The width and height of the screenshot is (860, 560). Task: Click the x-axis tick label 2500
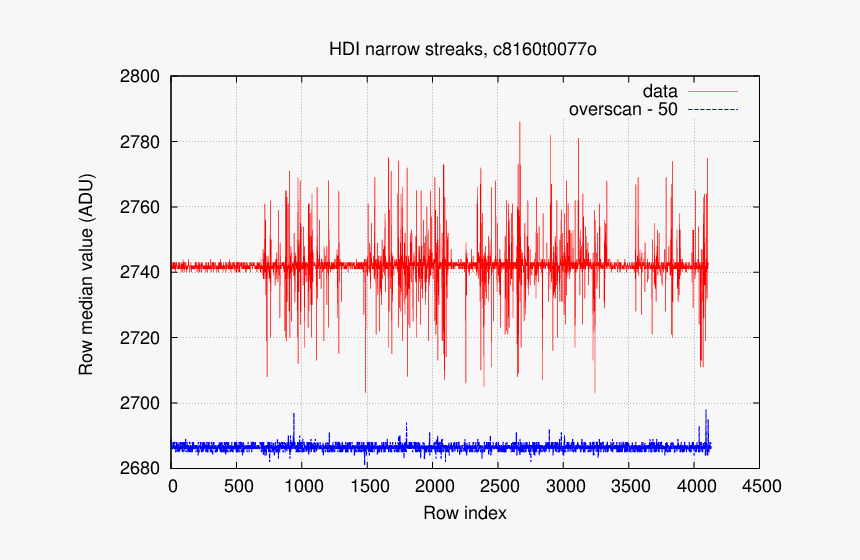(x=500, y=486)
